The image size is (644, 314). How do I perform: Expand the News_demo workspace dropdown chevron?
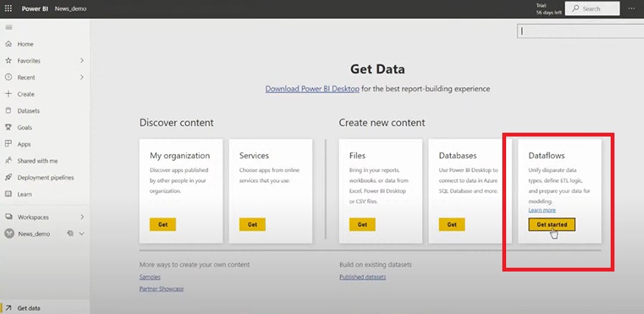pyautogui.click(x=81, y=234)
